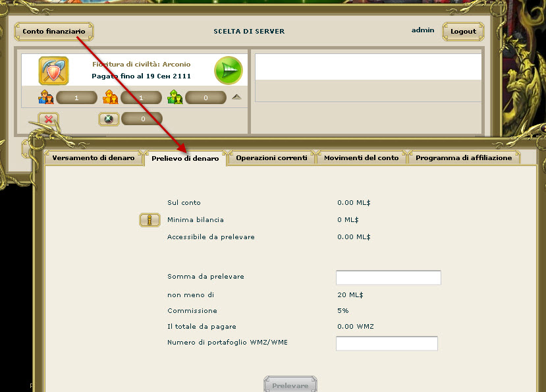
Task: Click the counter beside green players icon
Action: (x=205, y=98)
